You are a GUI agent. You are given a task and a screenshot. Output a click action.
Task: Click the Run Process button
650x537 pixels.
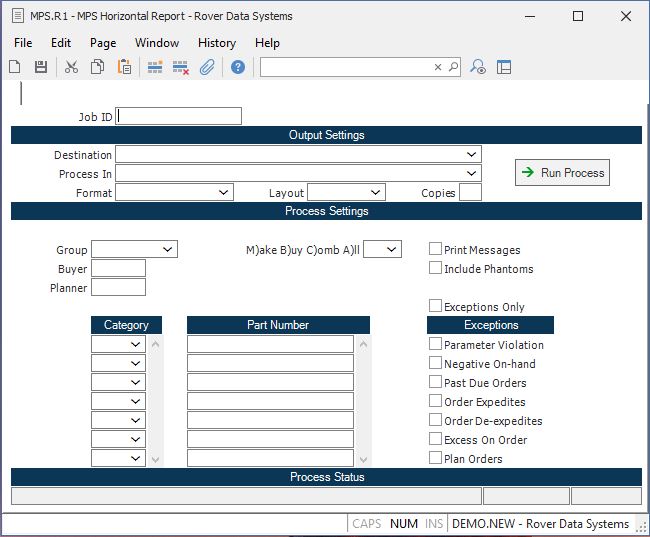[x=562, y=173]
